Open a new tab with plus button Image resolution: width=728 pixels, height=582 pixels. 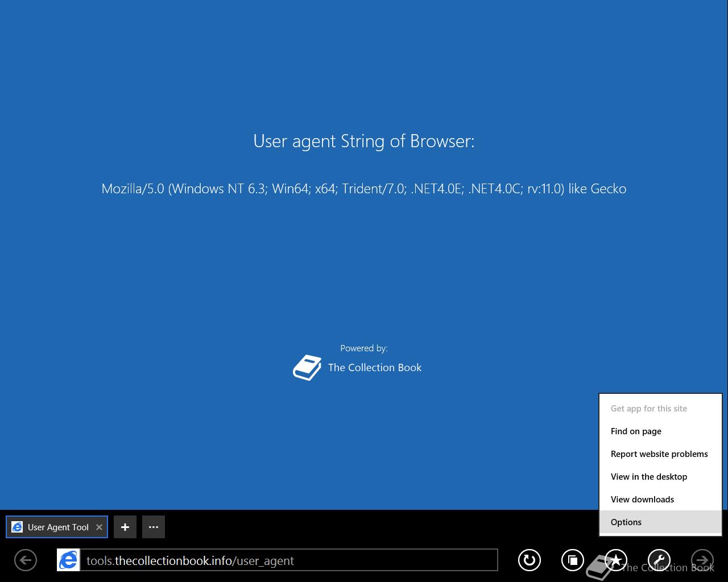(125, 527)
